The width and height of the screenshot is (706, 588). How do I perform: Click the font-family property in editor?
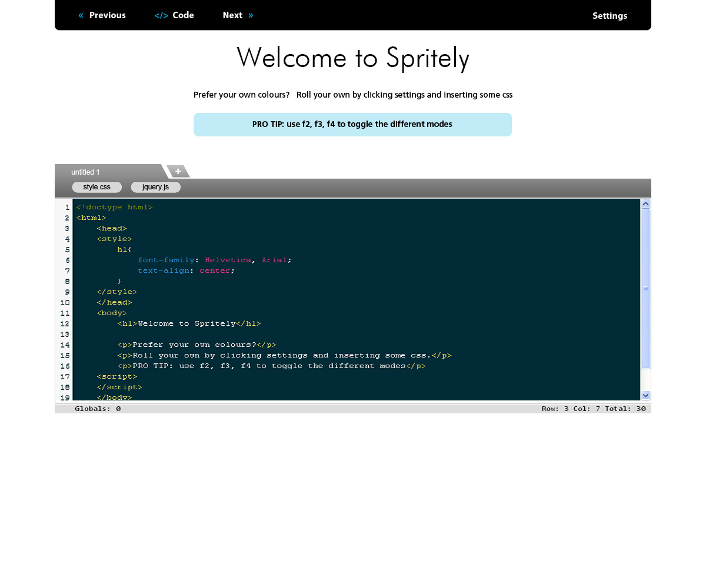pyautogui.click(x=166, y=260)
